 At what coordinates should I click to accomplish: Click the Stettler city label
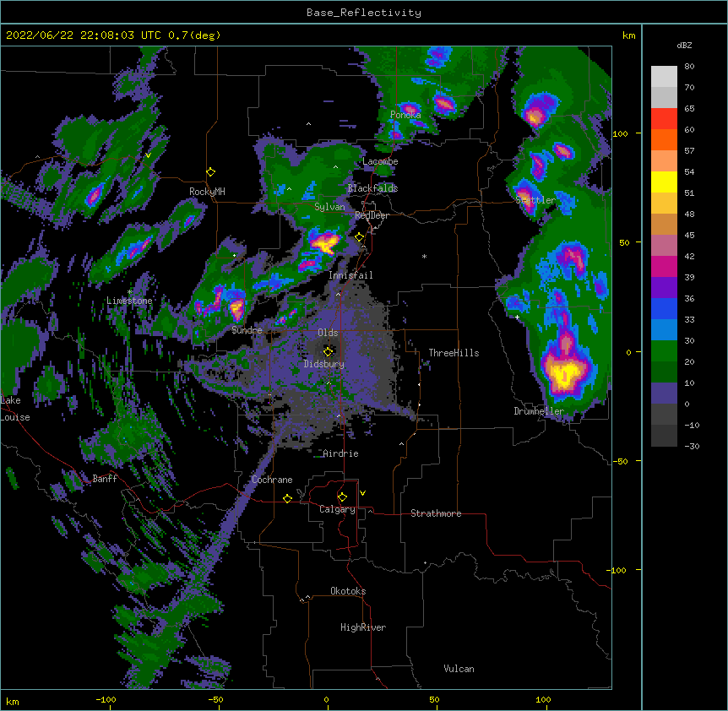[x=535, y=200]
